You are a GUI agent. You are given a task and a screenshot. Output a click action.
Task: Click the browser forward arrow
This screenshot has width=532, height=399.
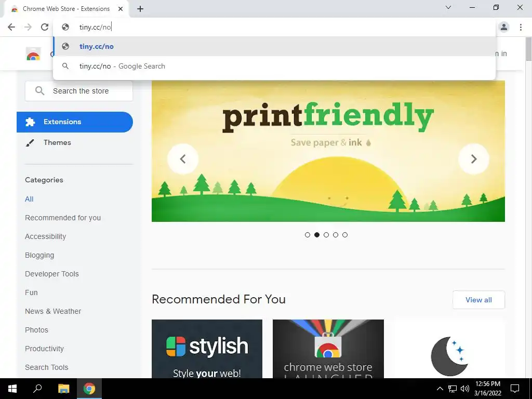[x=28, y=27]
